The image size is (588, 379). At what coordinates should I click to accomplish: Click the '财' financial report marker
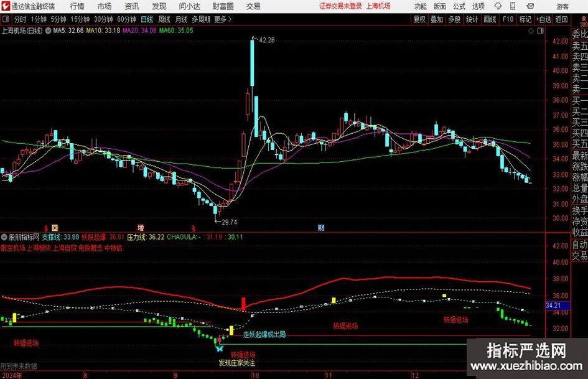[321, 227]
